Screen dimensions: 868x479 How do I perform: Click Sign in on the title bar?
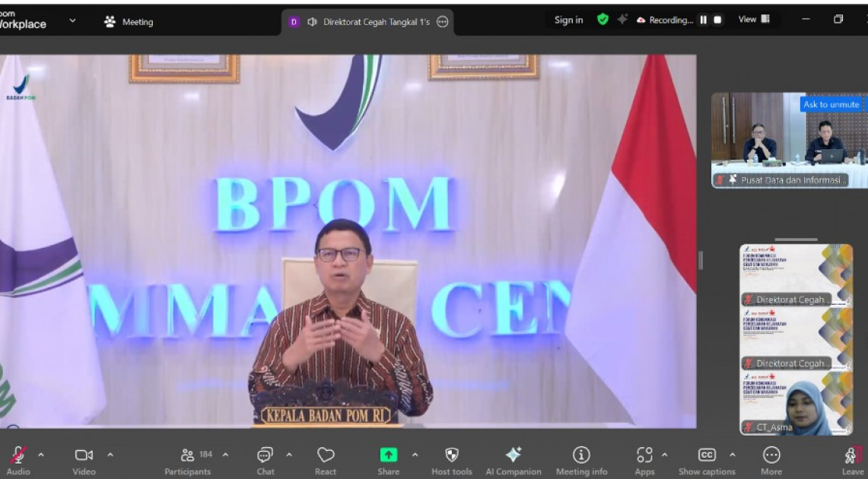(x=568, y=21)
